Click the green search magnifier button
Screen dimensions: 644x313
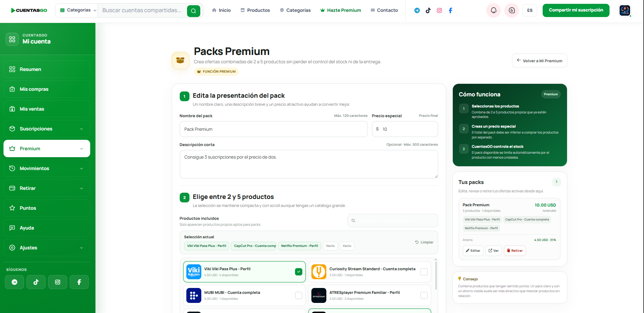coord(194,11)
